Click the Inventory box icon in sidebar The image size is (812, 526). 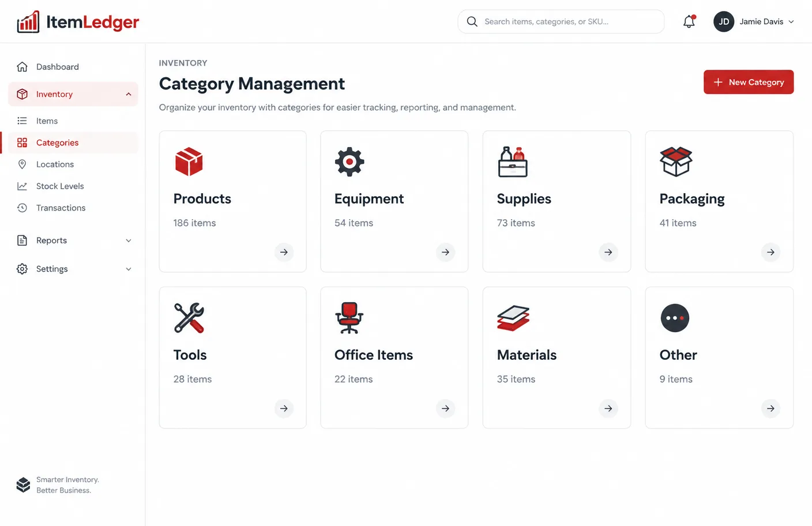[22, 94]
